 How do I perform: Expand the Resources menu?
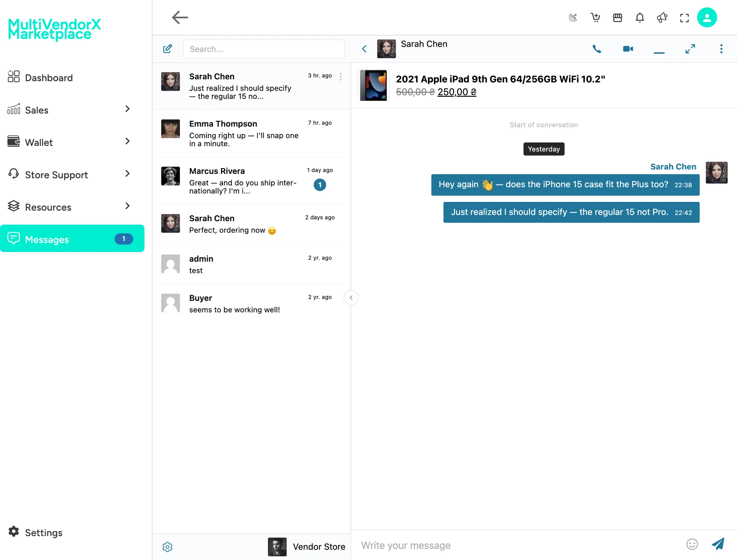(72, 207)
